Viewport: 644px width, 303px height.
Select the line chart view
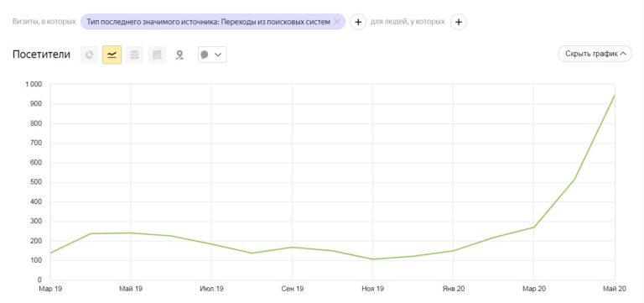pyautogui.click(x=112, y=55)
